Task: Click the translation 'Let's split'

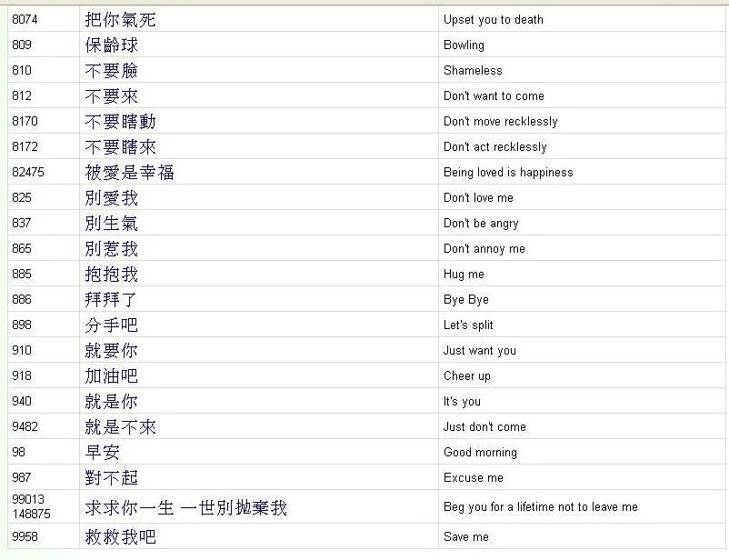Action: click(468, 325)
